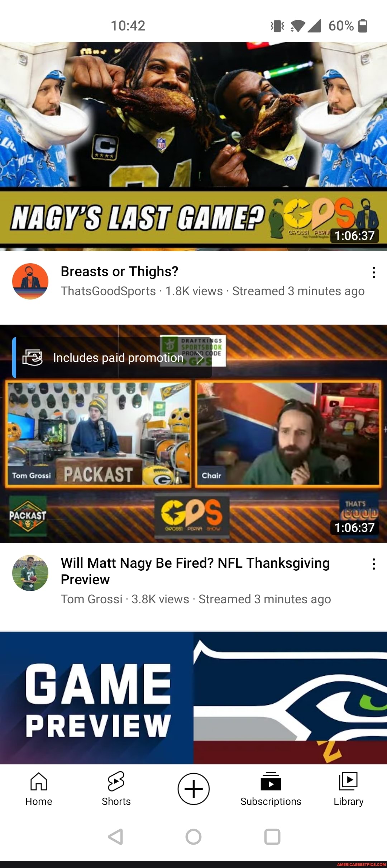Tap the battery status icon
387x868 pixels.
tap(363, 26)
